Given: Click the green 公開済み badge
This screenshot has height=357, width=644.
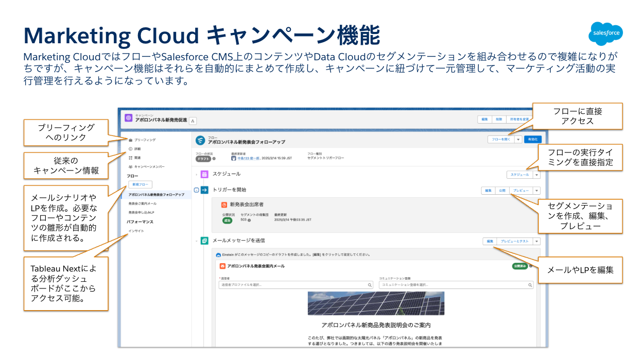Looking at the screenshot, I should click(519, 266).
